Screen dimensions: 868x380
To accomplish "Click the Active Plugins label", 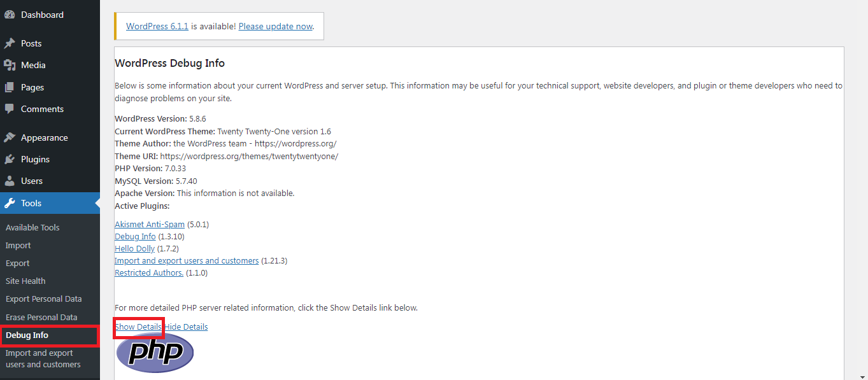I will [x=142, y=206].
